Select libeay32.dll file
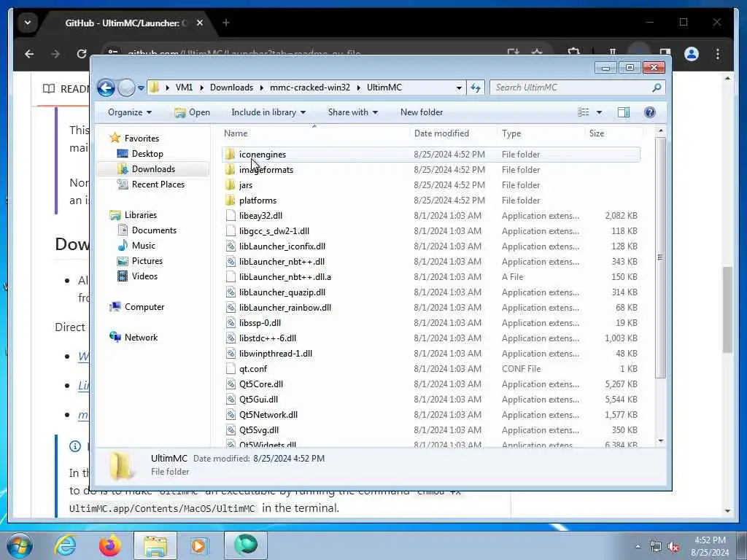 [260, 216]
